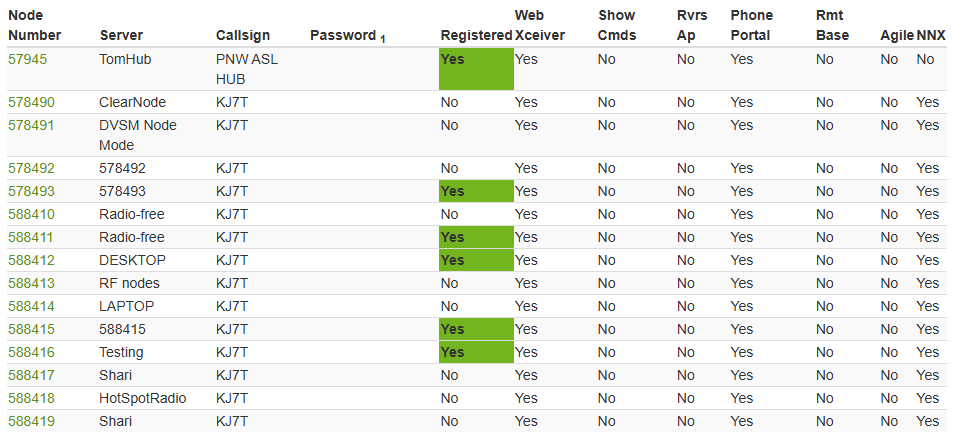Open node 588419 link
Image resolution: width=953 pixels, height=439 pixels.
tap(31, 421)
